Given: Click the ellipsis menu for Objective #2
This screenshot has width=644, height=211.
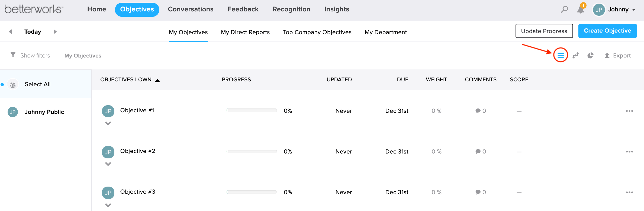Looking at the screenshot, I should click(629, 151).
